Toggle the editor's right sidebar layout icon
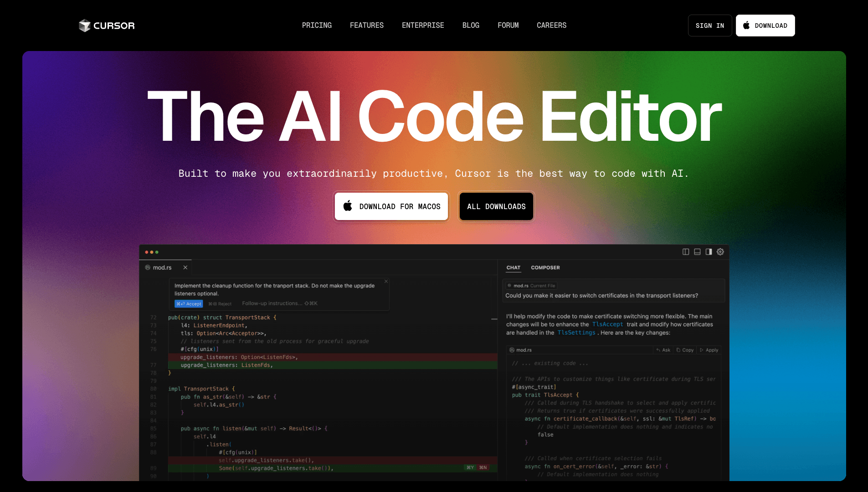The width and height of the screenshot is (868, 492). 709,252
